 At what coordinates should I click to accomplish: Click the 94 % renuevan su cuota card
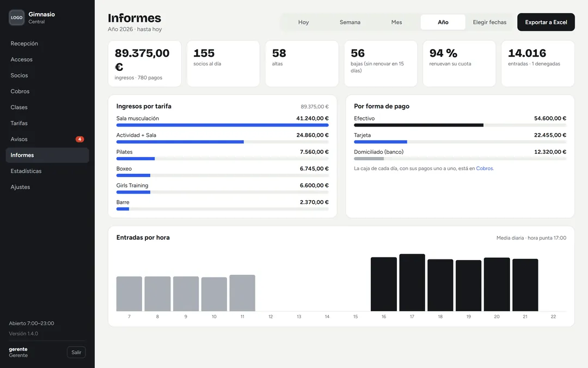pos(460,63)
